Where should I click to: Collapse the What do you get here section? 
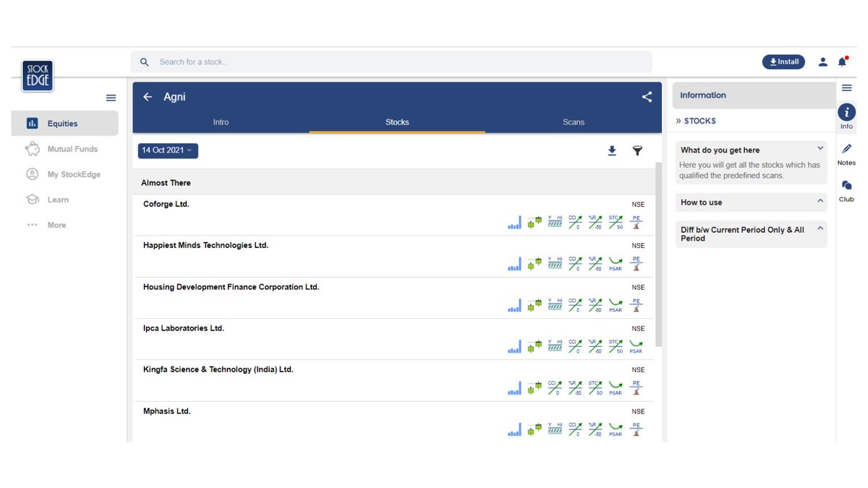coord(820,148)
